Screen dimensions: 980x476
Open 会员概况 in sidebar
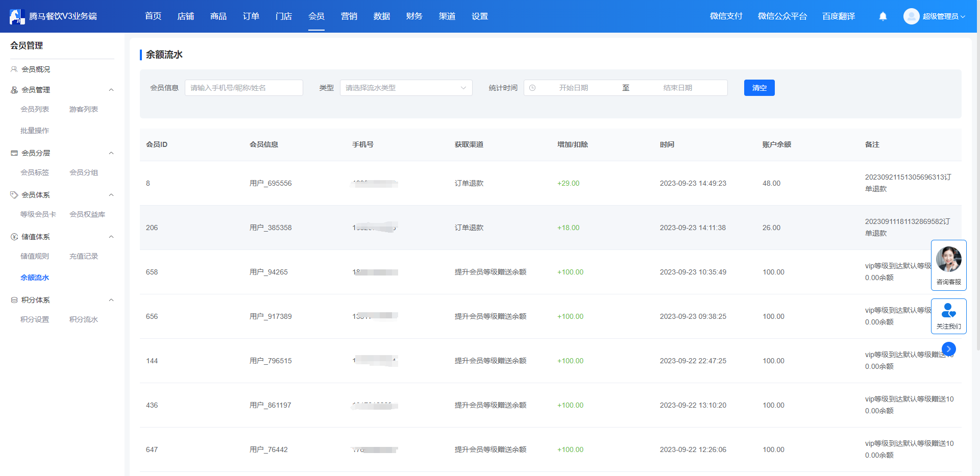click(x=36, y=69)
